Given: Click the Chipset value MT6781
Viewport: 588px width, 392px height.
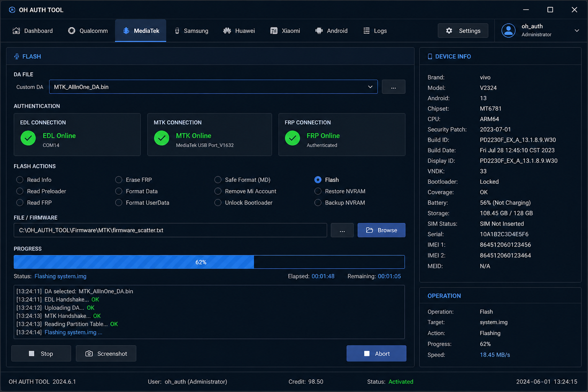Looking at the screenshot, I should (x=491, y=109).
